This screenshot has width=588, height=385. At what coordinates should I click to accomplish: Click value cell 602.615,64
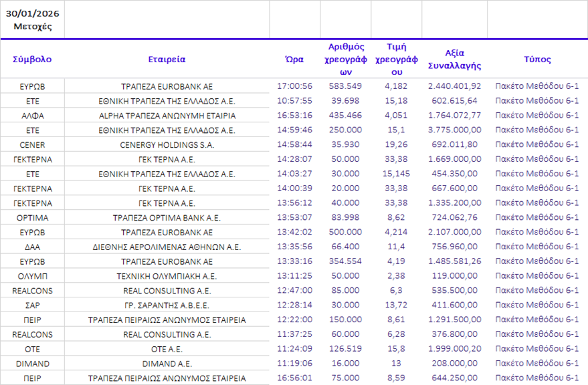(x=454, y=101)
